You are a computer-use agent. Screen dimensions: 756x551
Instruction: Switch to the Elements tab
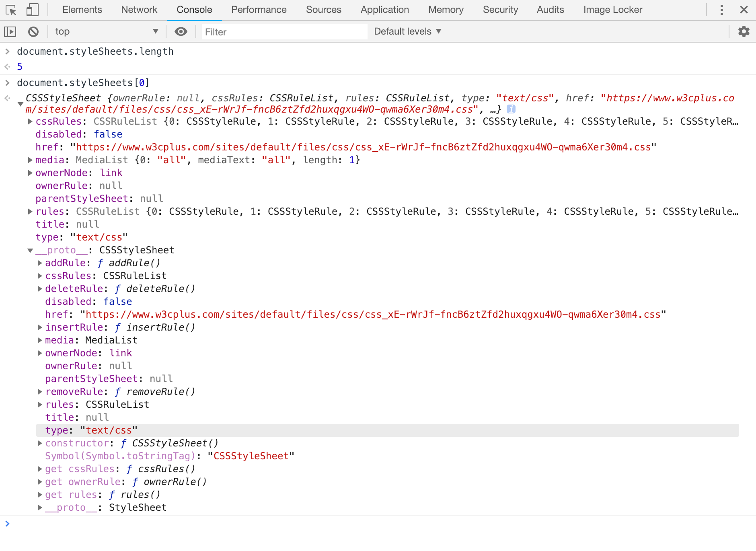pyautogui.click(x=82, y=10)
